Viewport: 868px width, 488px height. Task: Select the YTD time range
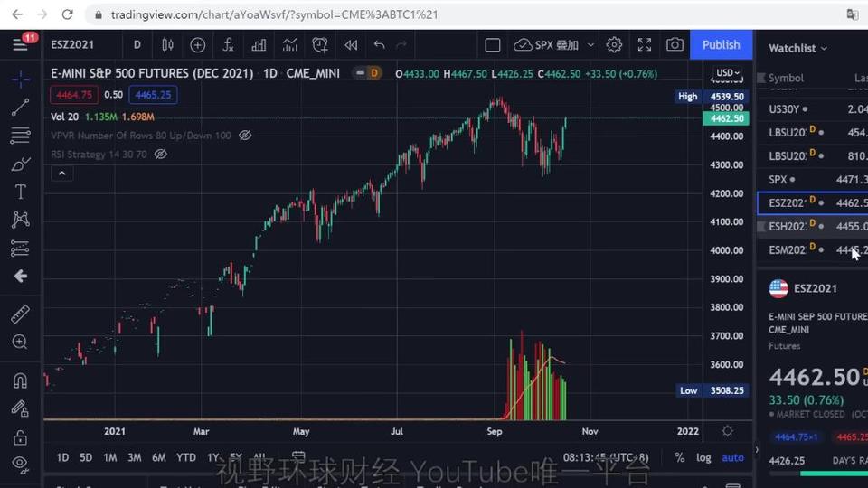tap(186, 457)
